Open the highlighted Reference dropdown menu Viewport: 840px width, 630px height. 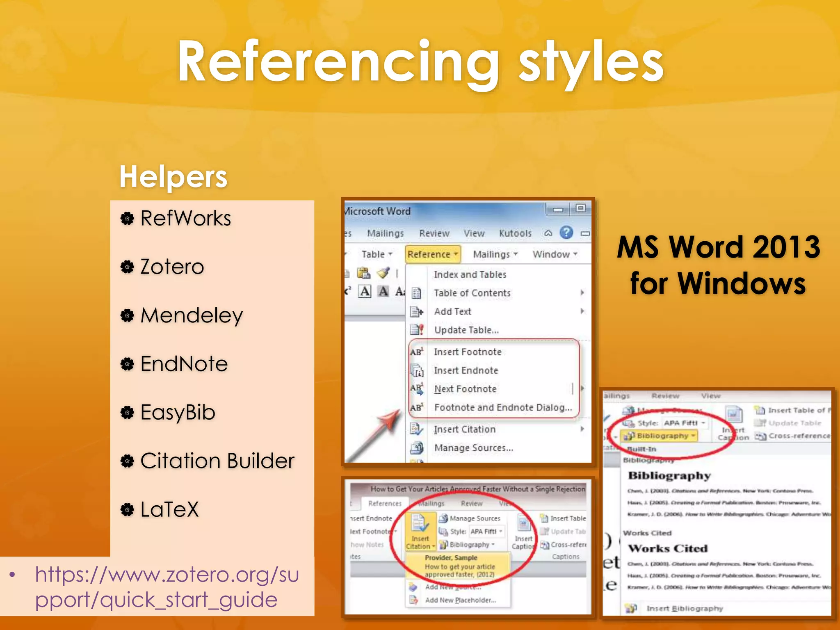433,254
